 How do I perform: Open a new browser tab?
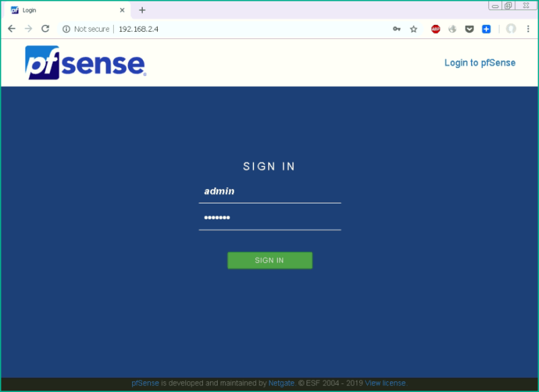142,10
